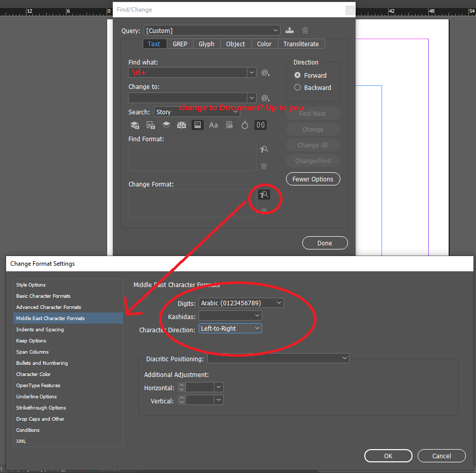
Task: Select the Backward direction radio button
Action: pyautogui.click(x=298, y=87)
